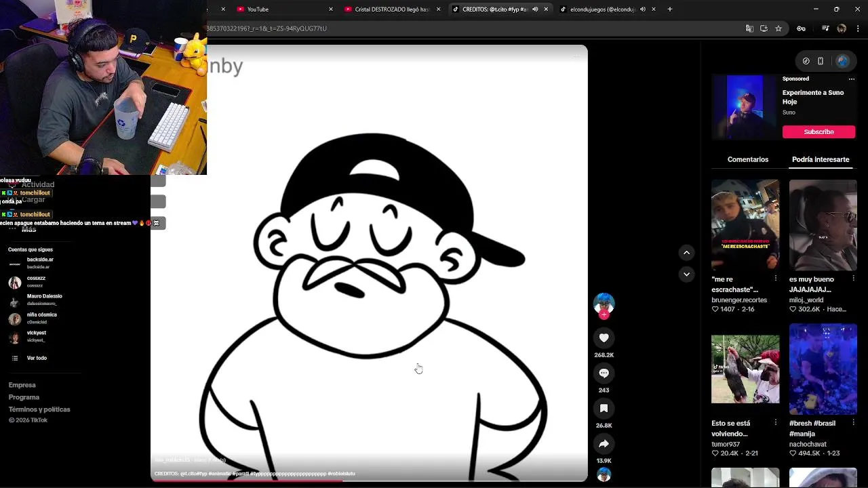The height and width of the screenshot is (488, 868).
Task: Open the TikTok coins icon in top pill
Action: [x=806, y=61]
